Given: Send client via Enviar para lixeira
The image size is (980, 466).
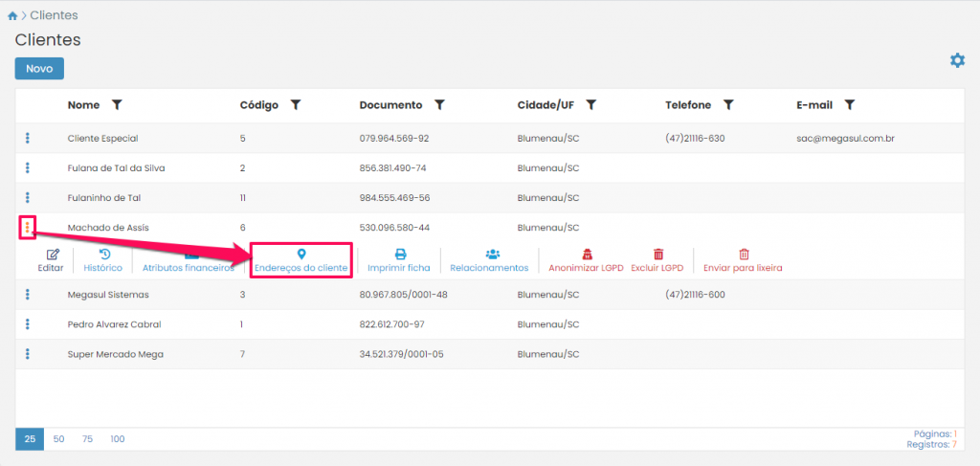Looking at the screenshot, I should (x=743, y=255).
